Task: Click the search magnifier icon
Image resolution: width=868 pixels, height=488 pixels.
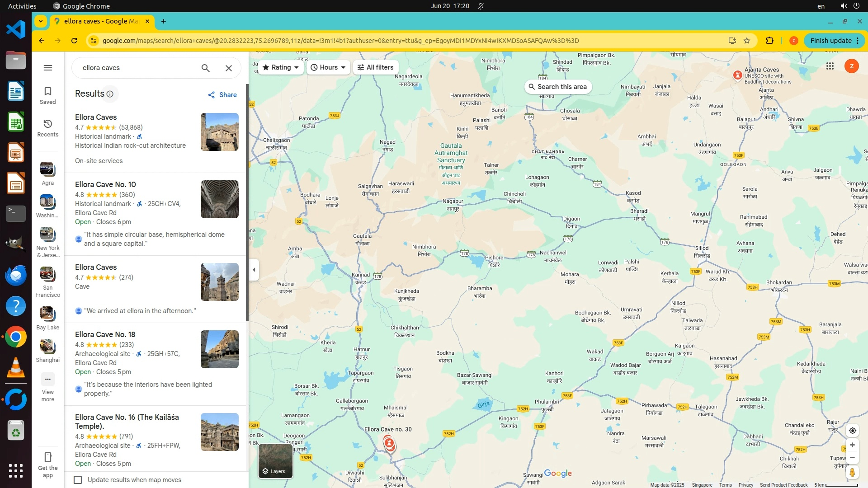Action: 205,68
